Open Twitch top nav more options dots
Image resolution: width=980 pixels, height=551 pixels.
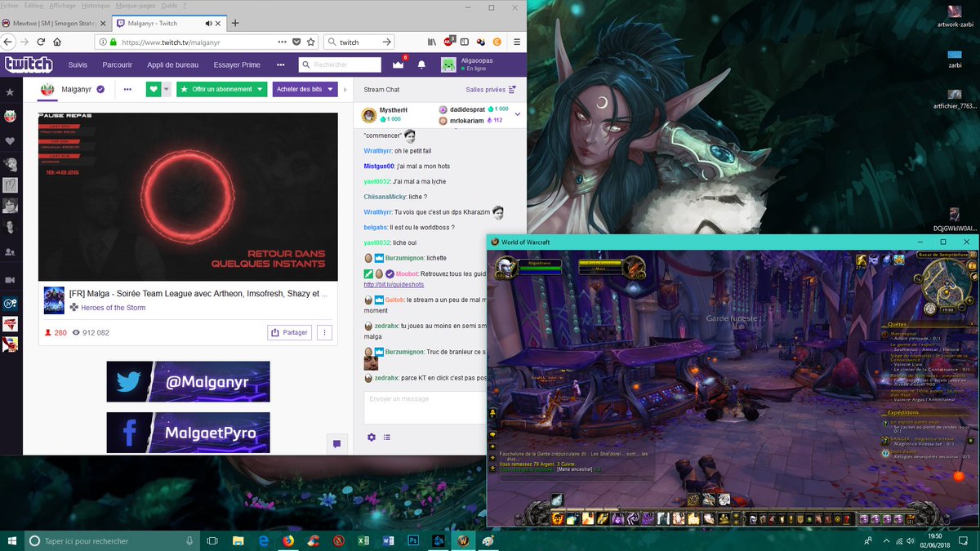pyautogui.click(x=281, y=64)
